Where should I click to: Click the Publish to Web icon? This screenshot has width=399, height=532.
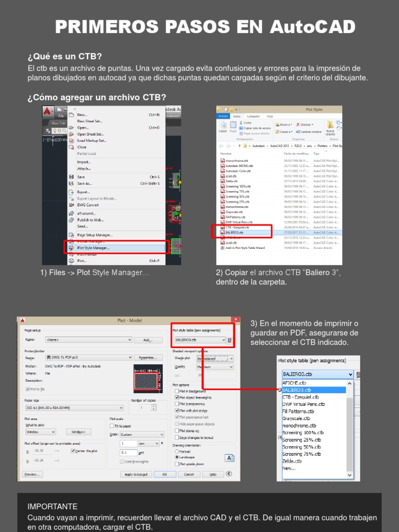pos(71,220)
